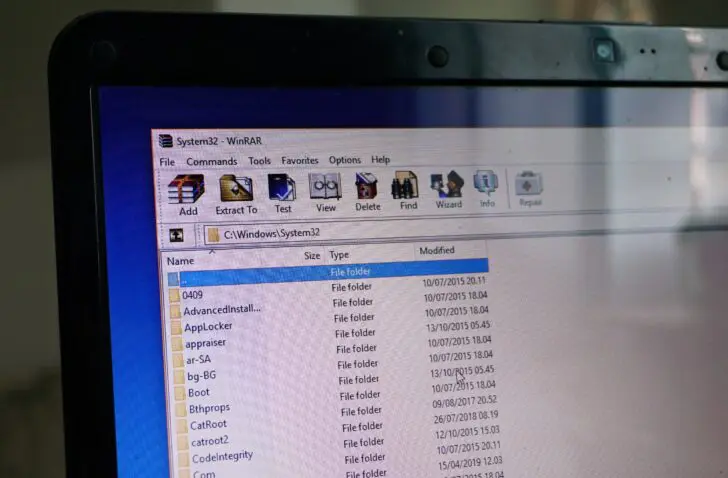Click folder icon beside Bthprops

click(181, 410)
